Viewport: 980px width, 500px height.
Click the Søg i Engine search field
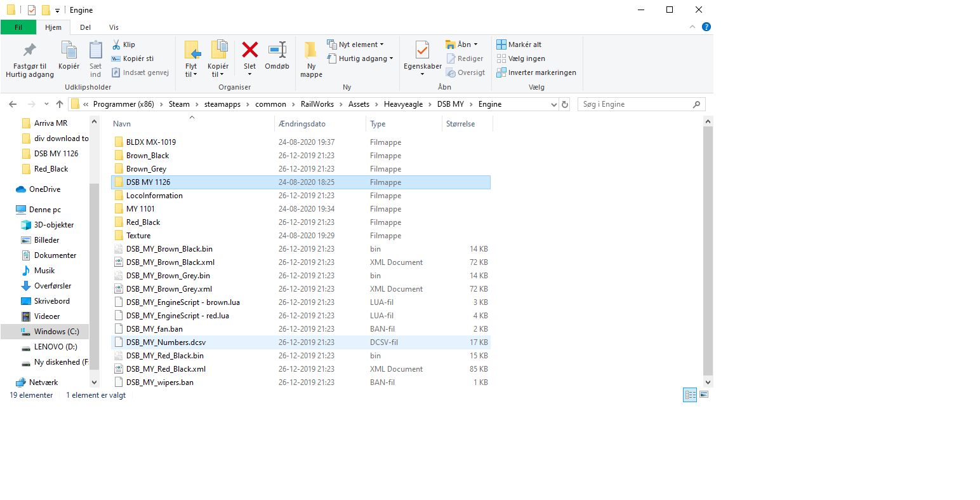click(x=635, y=104)
